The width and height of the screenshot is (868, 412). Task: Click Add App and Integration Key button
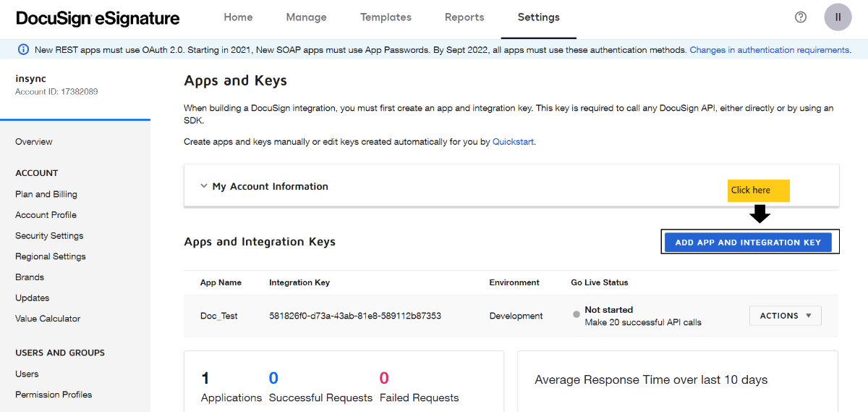click(748, 243)
